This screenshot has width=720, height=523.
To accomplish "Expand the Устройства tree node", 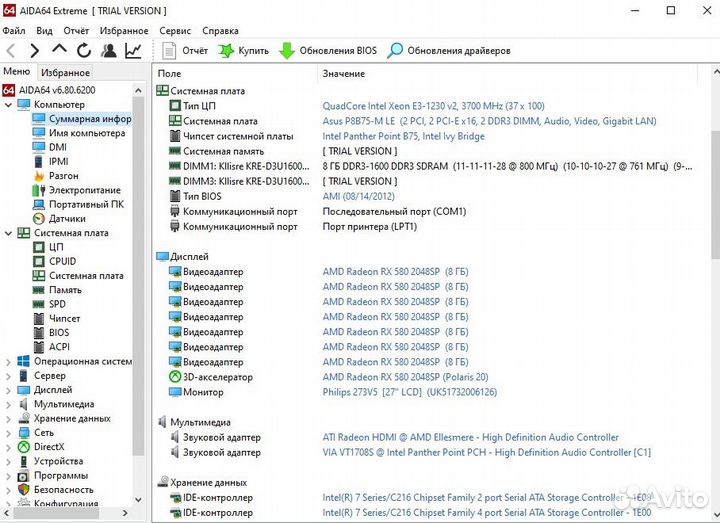I will 8,461.
